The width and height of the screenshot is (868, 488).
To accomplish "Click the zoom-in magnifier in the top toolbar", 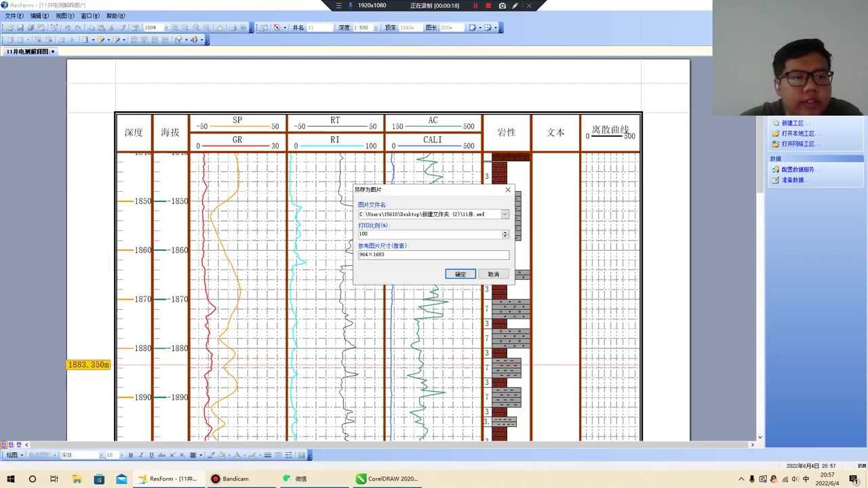I will pos(175,28).
